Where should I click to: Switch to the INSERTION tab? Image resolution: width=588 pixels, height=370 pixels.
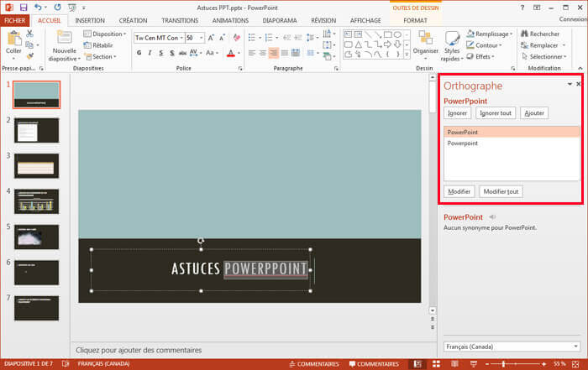[90, 20]
